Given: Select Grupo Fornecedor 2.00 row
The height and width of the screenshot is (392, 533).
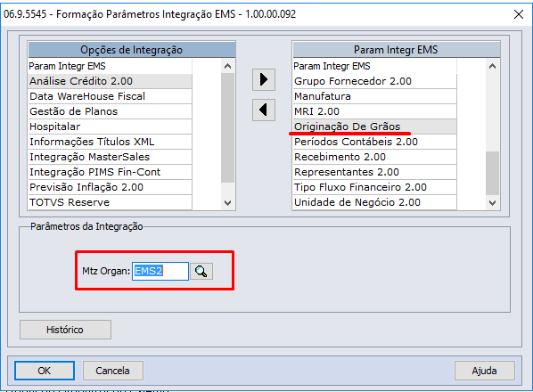Looking at the screenshot, I should point(374,81).
